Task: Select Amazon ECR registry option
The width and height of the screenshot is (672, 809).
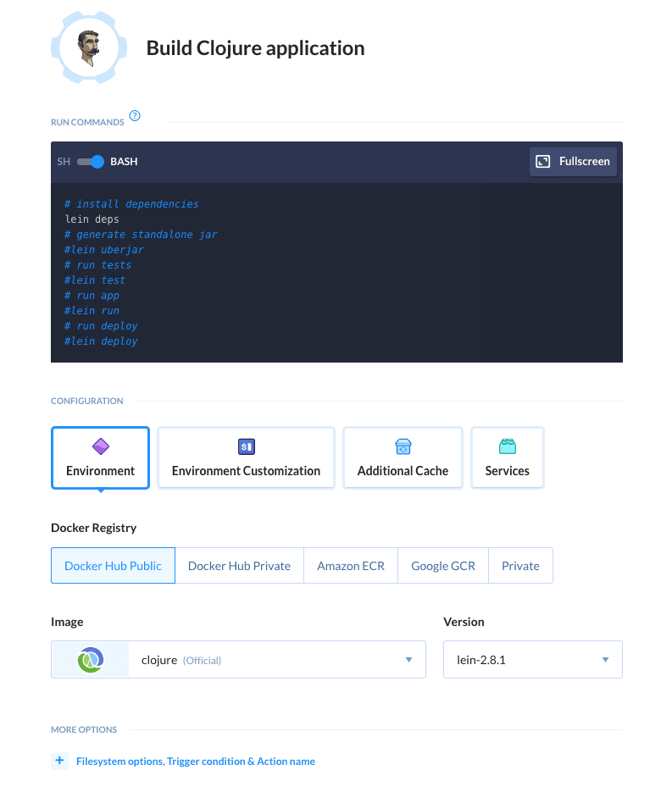Action: tap(351, 566)
